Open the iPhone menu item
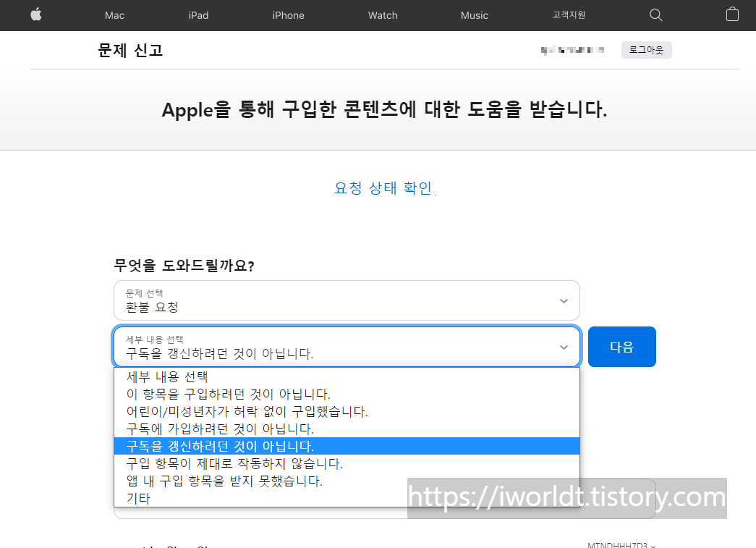Image resolution: width=756 pixels, height=548 pixels. point(288,14)
